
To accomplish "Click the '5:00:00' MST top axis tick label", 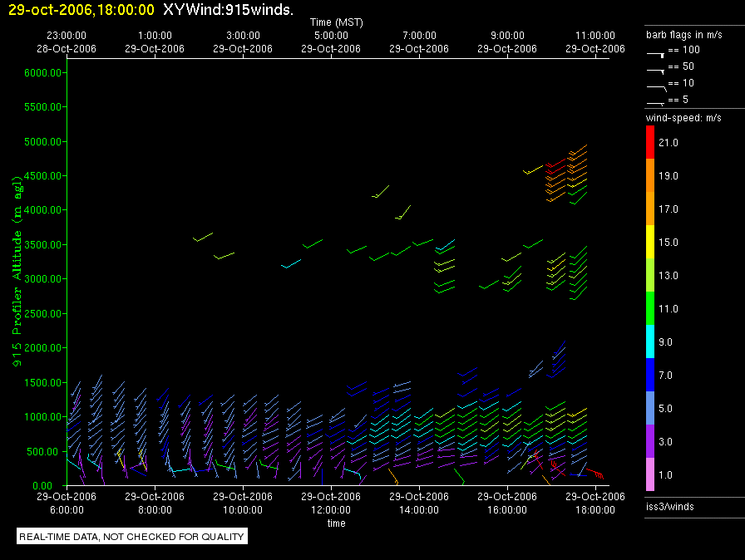I will [331, 36].
